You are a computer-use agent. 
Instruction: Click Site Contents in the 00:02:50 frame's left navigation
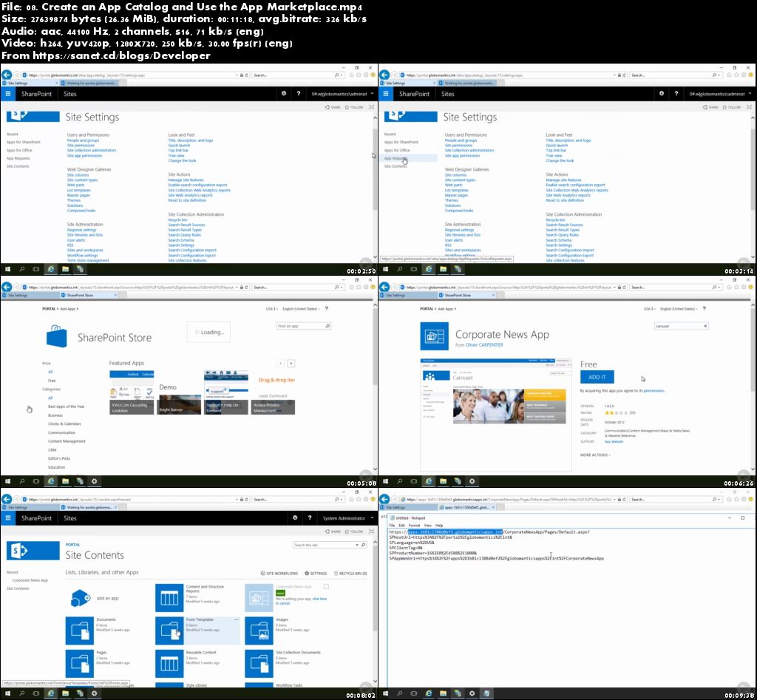pos(18,166)
